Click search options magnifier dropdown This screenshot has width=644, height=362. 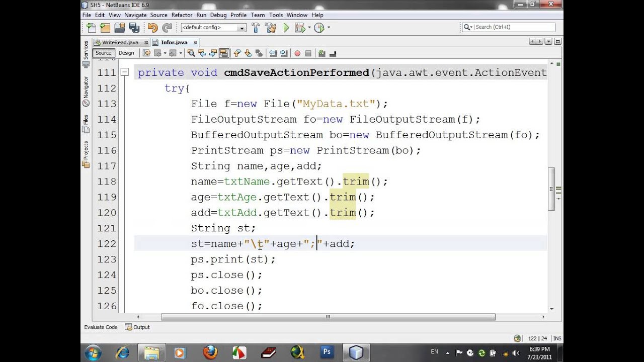click(467, 27)
